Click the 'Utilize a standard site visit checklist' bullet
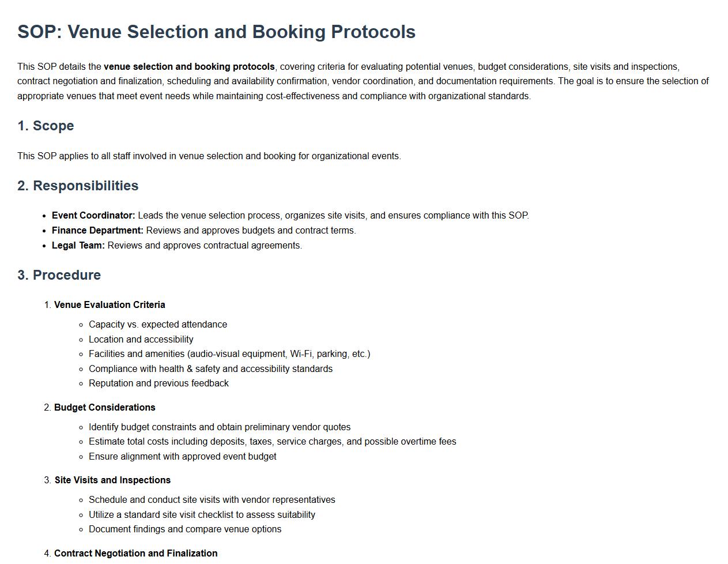Viewport: 728px width, 564px height. [202, 515]
